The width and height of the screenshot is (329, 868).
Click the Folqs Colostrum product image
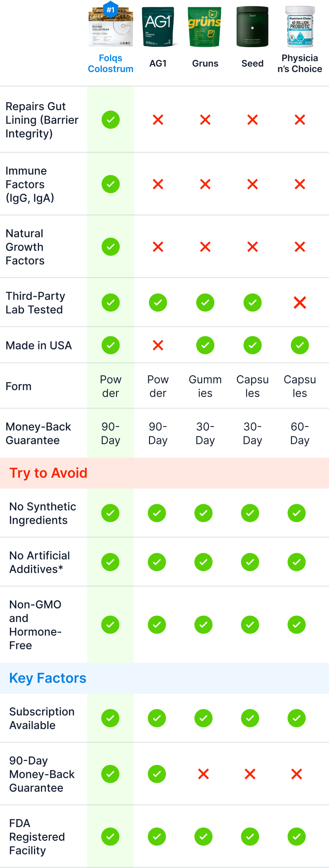[111, 25]
